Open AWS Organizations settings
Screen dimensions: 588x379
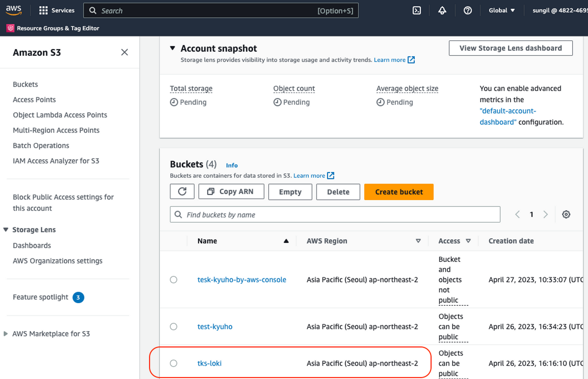point(57,261)
